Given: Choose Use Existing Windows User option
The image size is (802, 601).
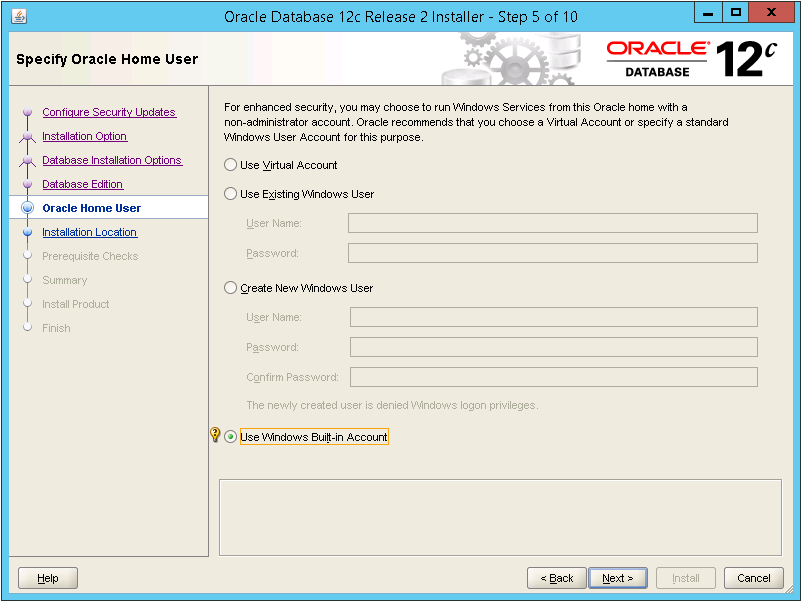Looking at the screenshot, I should tap(231, 194).
